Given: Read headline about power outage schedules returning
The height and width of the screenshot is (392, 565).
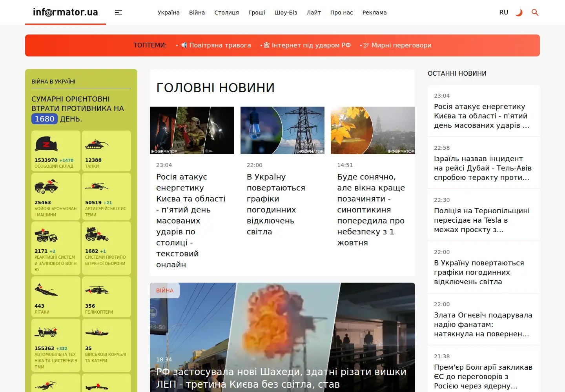Looking at the screenshot, I should click(x=276, y=204).
